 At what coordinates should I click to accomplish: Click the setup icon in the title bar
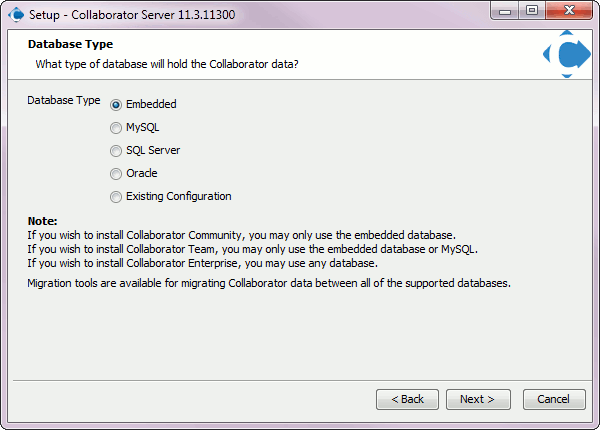[16, 14]
